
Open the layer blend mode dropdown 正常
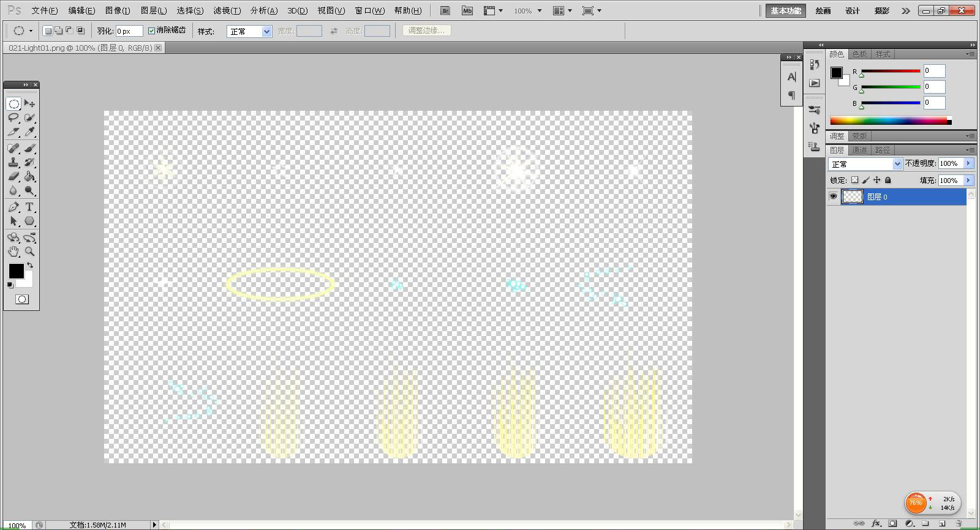pos(865,164)
